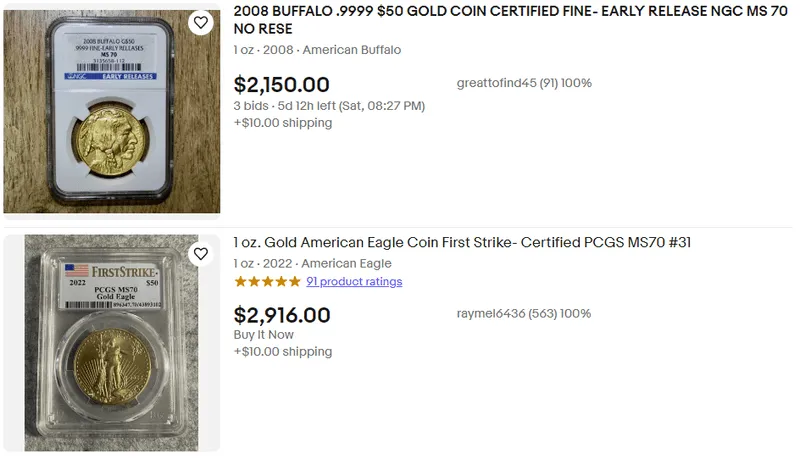View PCGS First Strike Gold Eagle photo
Viewport: 800px width, 458px height.
[x=112, y=343]
